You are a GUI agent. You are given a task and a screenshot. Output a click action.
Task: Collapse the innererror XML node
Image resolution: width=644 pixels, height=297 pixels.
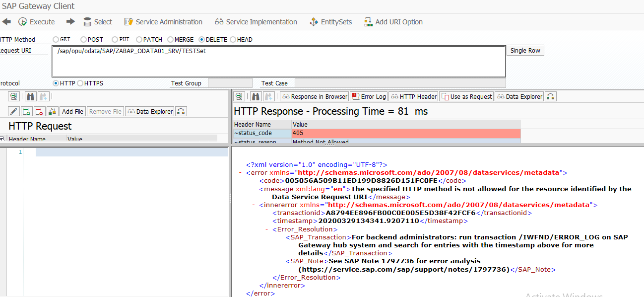click(254, 205)
